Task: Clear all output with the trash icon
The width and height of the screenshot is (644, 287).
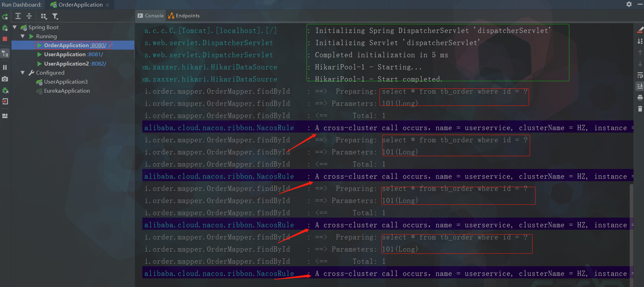Action: tap(640, 109)
